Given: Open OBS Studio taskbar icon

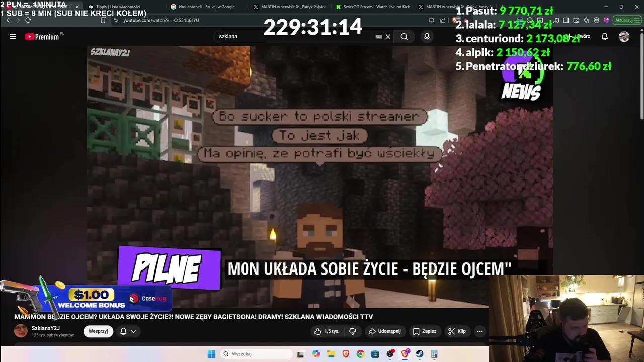Looking at the screenshot, I should [390, 354].
